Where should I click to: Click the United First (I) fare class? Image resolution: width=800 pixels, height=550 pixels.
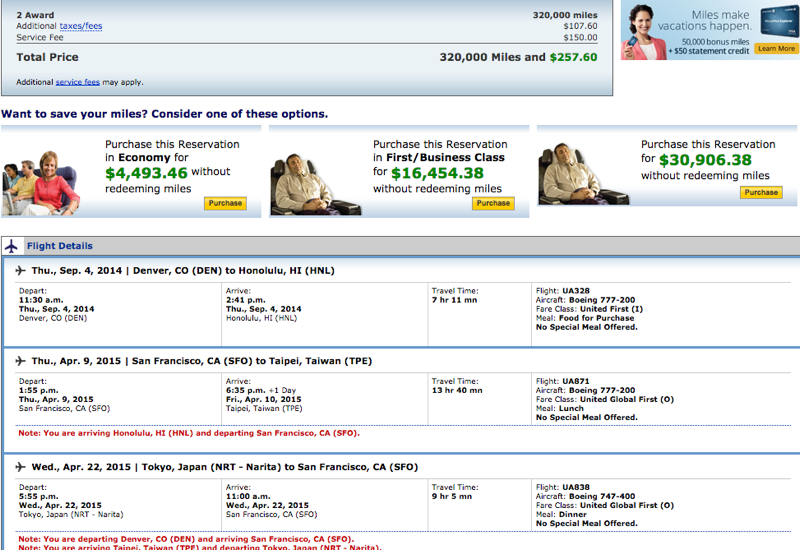pyautogui.click(x=611, y=309)
